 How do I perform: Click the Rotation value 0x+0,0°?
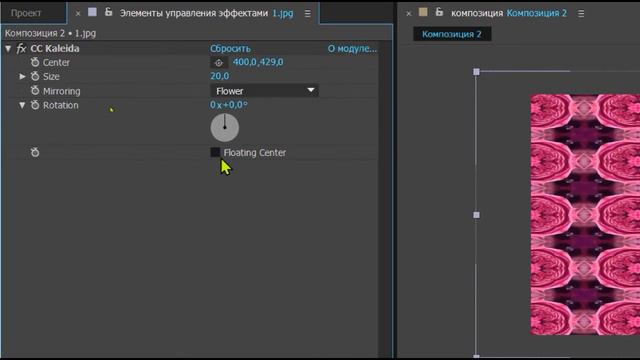pos(229,105)
